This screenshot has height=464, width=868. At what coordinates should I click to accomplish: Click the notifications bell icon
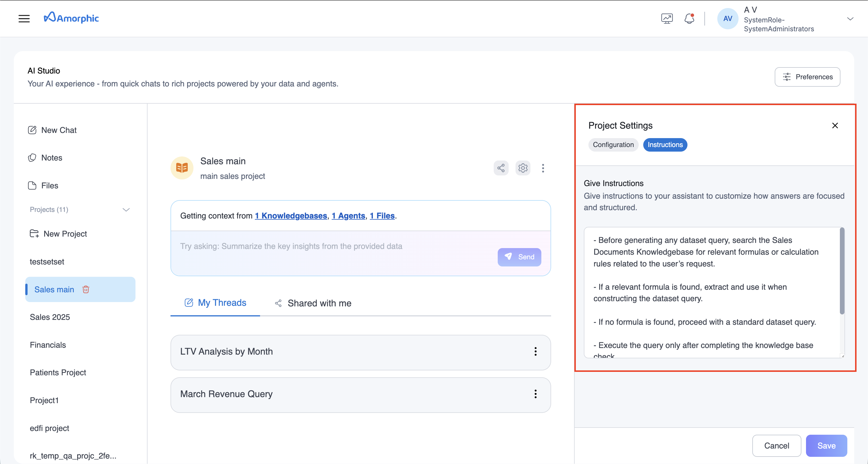pyautogui.click(x=689, y=19)
